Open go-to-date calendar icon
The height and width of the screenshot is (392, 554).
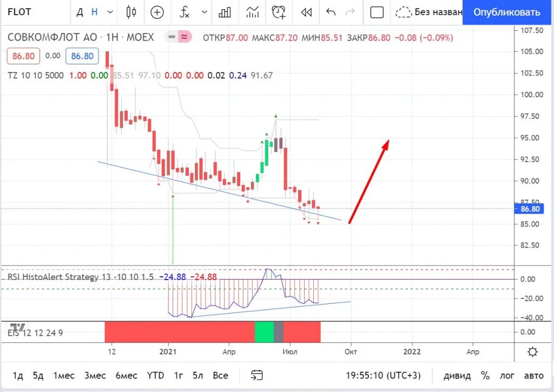coord(257,375)
